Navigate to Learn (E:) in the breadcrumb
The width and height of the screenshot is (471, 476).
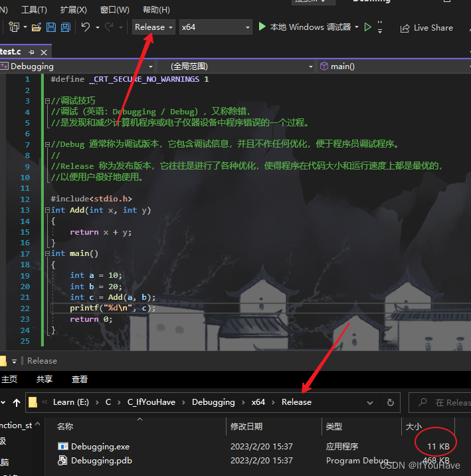(71, 402)
